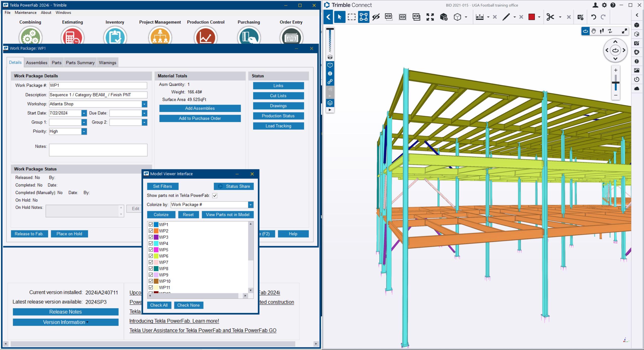Open the Workshop dropdown
This screenshot has width=644, height=350.
pyautogui.click(x=144, y=104)
